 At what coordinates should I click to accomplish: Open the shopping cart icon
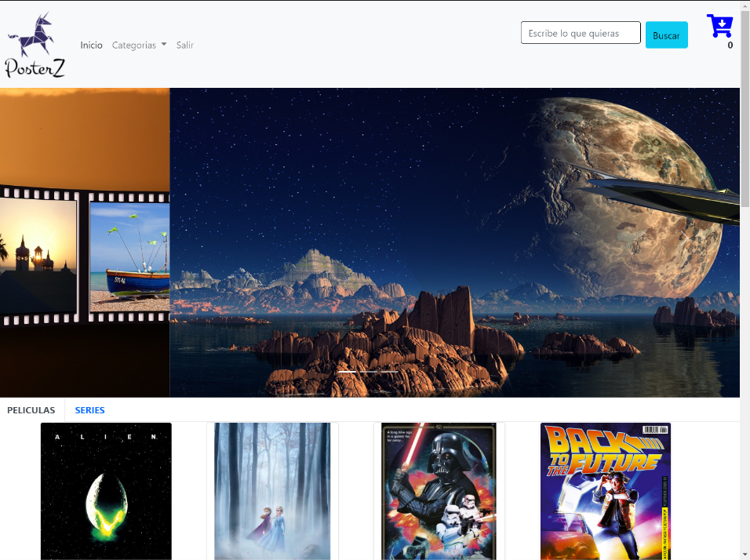coord(719,27)
